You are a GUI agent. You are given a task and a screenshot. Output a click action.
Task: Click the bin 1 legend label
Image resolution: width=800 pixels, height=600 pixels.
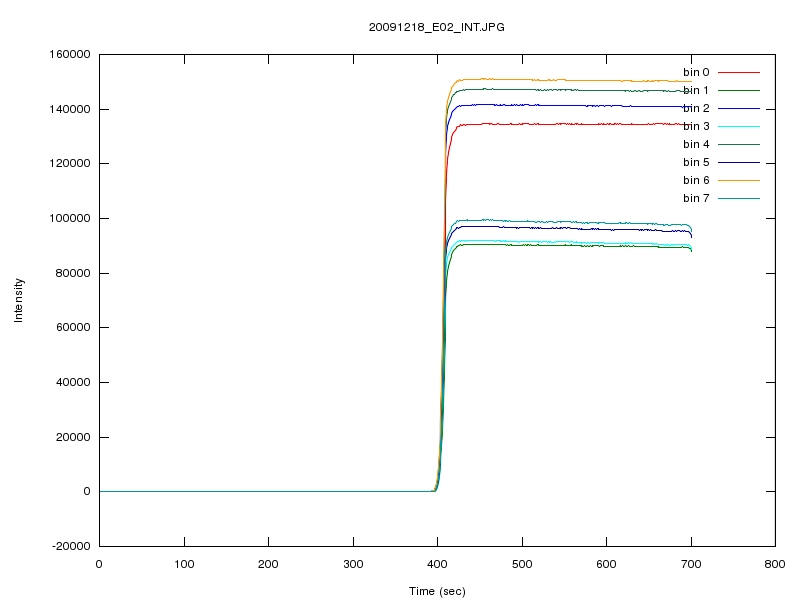pyautogui.click(x=696, y=90)
